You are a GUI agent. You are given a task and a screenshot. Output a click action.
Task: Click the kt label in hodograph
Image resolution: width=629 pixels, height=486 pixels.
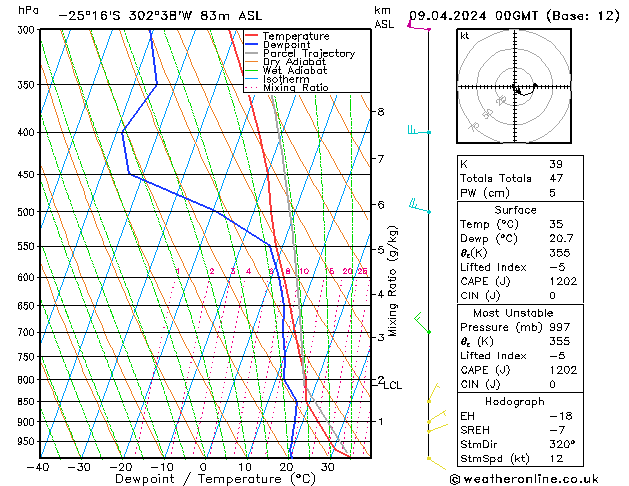tap(465, 36)
